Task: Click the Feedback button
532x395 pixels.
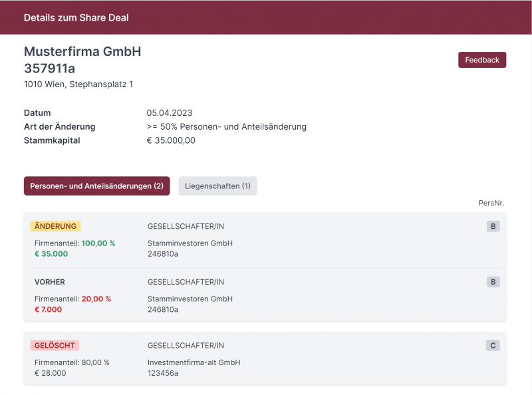Action: pyautogui.click(x=481, y=60)
